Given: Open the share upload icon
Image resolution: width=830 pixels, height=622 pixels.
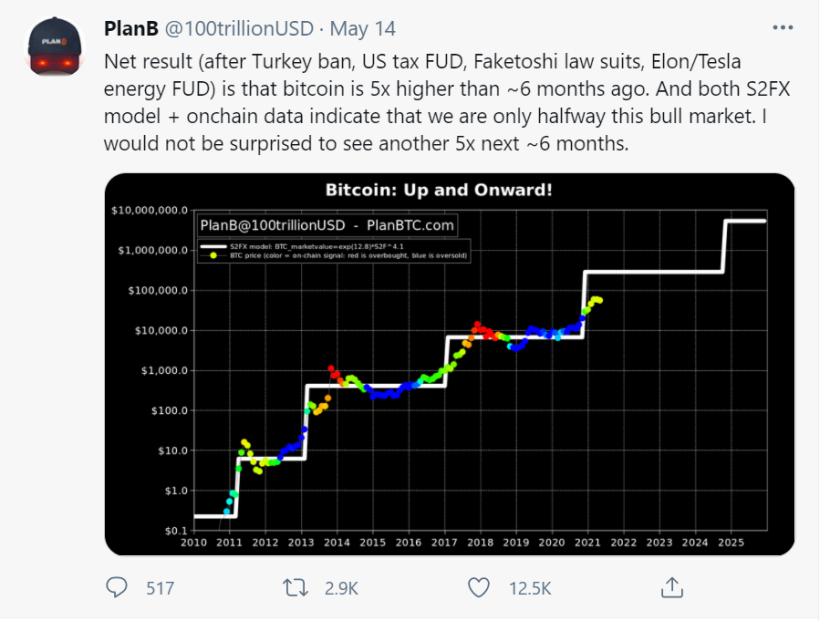Looking at the screenshot, I should [672, 587].
